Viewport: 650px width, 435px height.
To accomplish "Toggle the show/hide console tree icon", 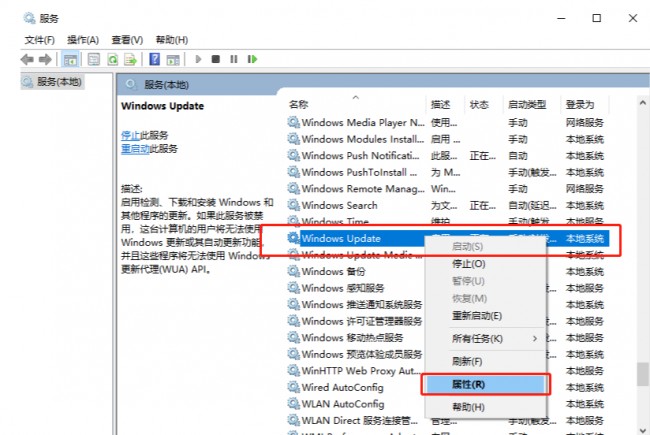I will click(70, 60).
